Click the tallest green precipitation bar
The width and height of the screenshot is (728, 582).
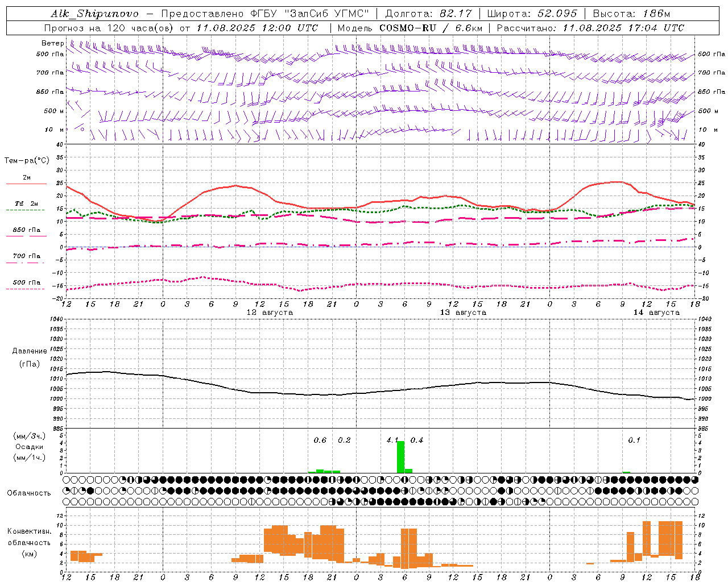click(400, 457)
